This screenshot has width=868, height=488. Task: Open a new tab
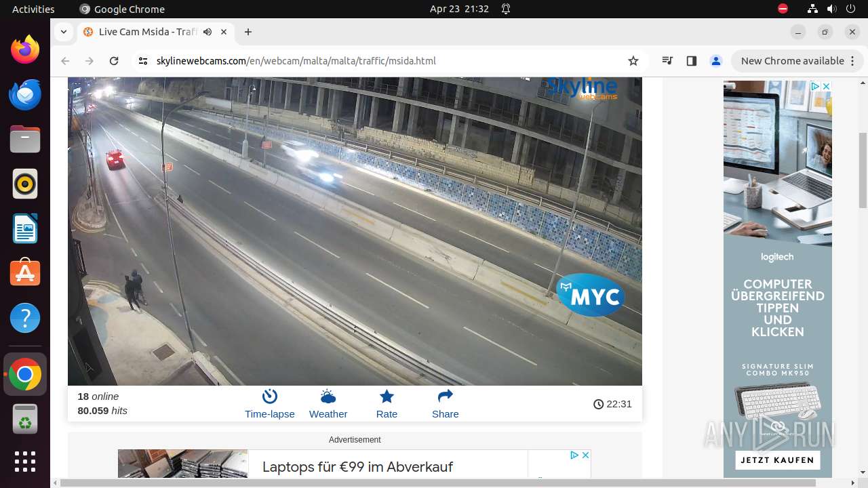point(248,32)
